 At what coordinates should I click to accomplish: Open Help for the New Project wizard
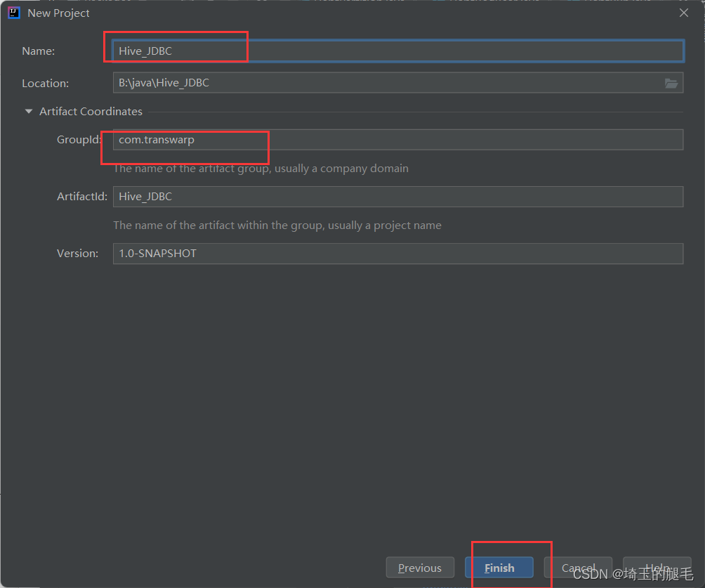pos(657,568)
